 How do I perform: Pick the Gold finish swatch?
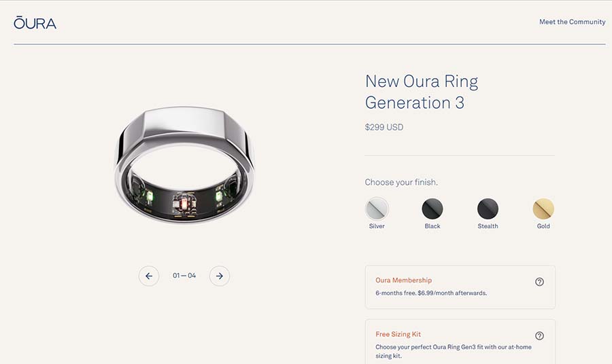[543, 208]
